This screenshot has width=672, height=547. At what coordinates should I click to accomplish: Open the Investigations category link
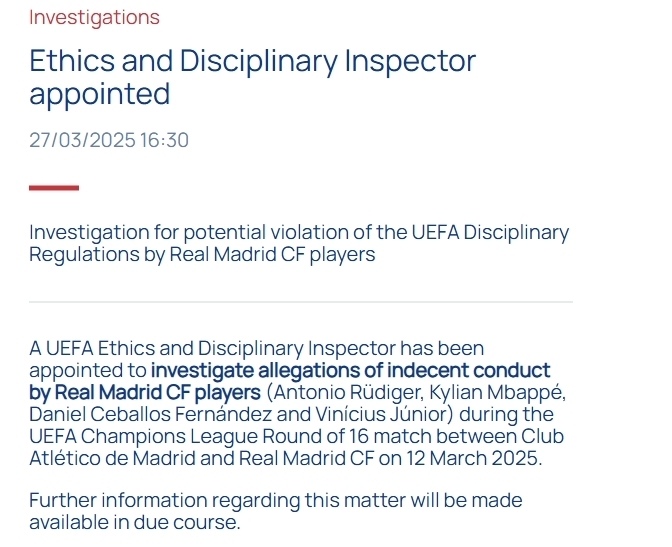tap(94, 18)
